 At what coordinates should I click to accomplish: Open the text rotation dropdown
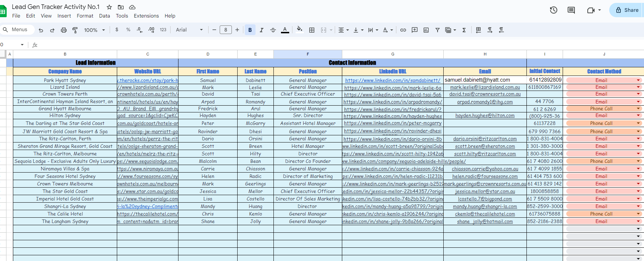388,30
